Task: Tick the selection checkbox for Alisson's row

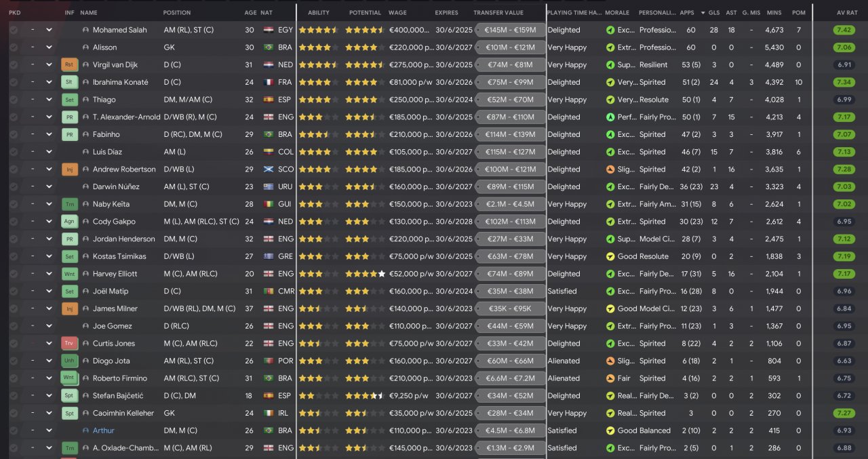Action: click(x=14, y=47)
